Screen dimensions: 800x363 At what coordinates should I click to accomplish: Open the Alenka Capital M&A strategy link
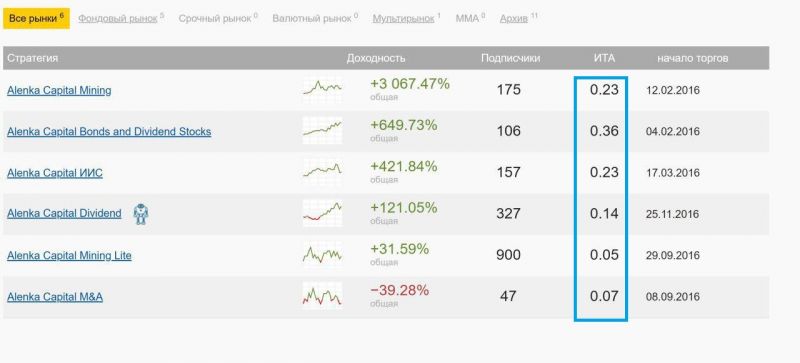55,297
